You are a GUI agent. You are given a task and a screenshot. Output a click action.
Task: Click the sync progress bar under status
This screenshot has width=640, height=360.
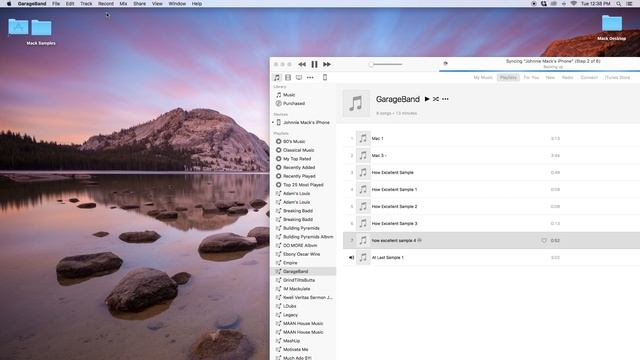pyautogui.click(x=540, y=71)
